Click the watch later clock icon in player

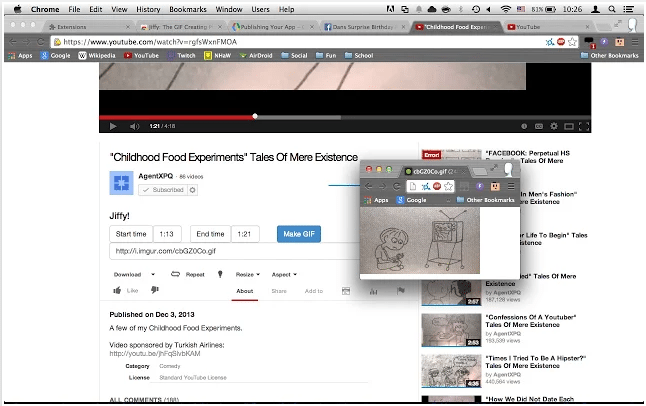pyautogui.click(x=524, y=126)
